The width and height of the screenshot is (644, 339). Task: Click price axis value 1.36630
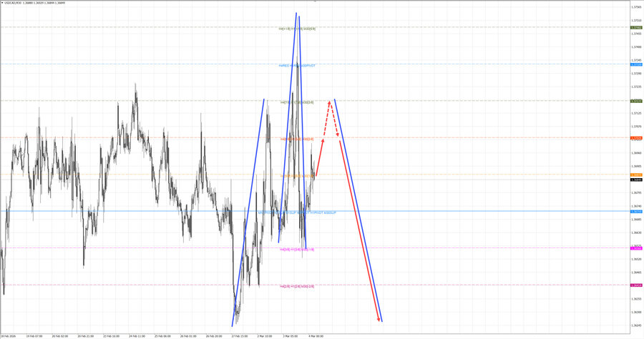pos(637,232)
